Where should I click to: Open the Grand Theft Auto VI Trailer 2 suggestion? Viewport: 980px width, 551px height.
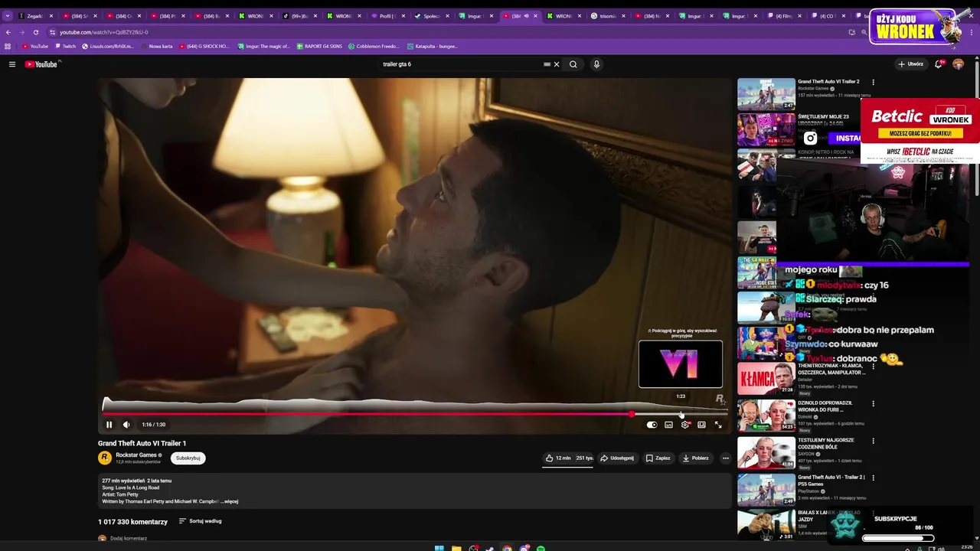click(x=828, y=81)
